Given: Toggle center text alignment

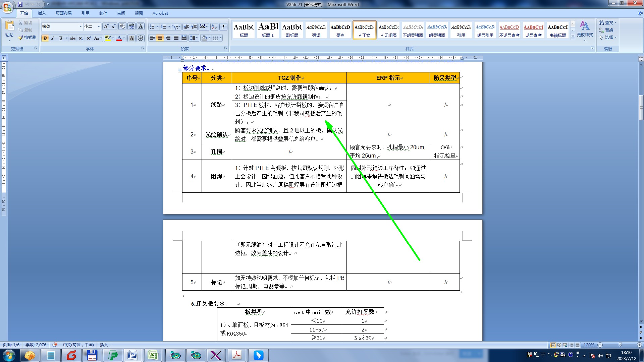Looking at the screenshot, I should point(160,38).
